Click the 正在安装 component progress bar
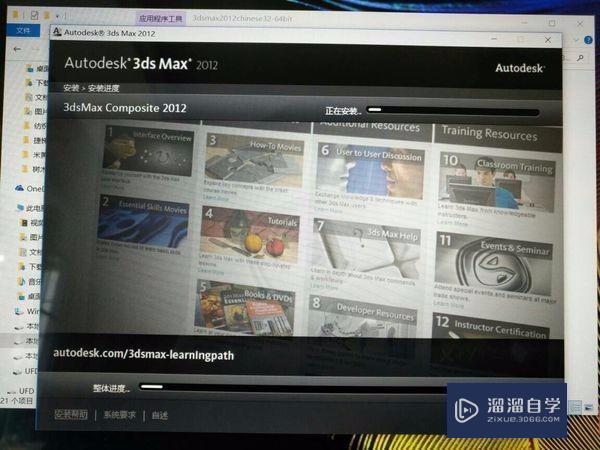Screen dimensions: 600x450 tap(453, 111)
